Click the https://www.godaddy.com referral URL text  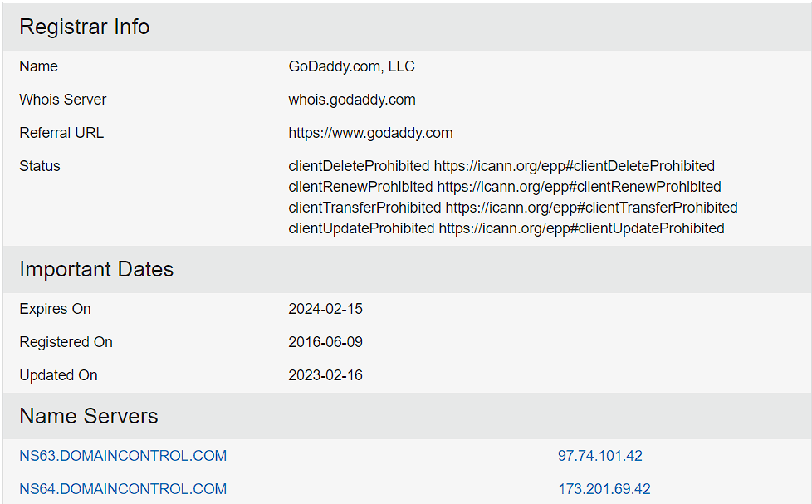(x=371, y=133)
